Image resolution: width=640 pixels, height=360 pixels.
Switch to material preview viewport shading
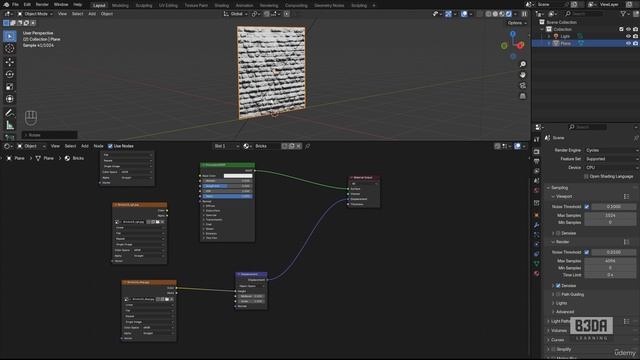tap(502, 14)
